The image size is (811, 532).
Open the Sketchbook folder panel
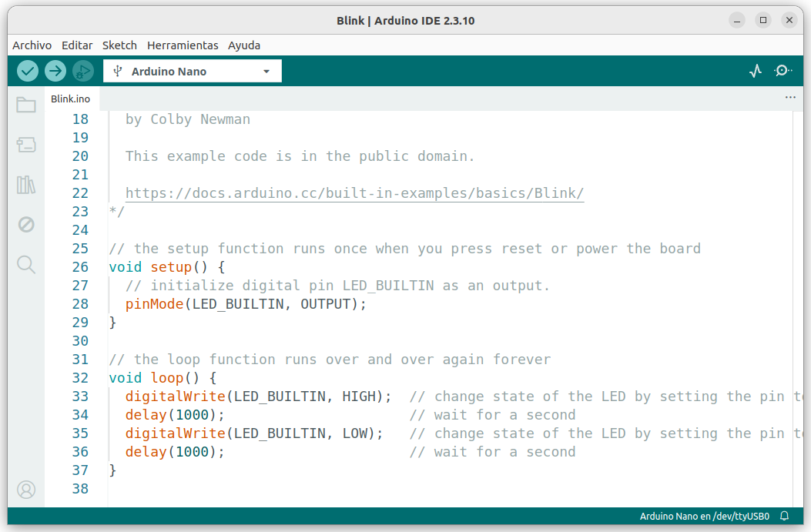coord(26,105)
